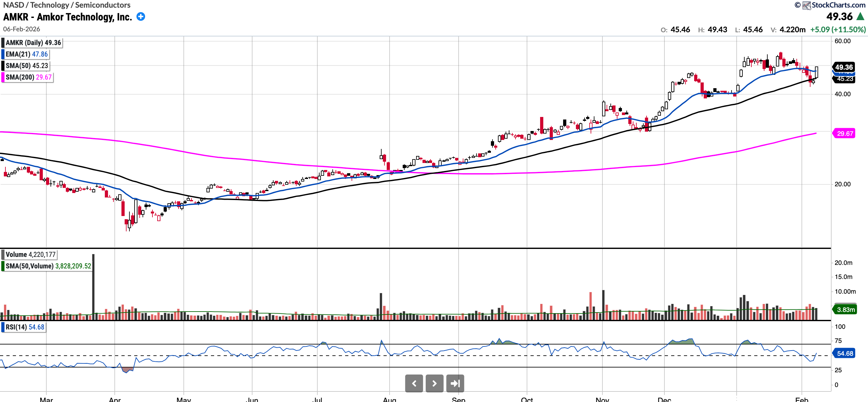Image resolution: width=868 pixels, height=402 pixels.
Task: Click the StockCharts.com logo icon
Action: point(807,5)
